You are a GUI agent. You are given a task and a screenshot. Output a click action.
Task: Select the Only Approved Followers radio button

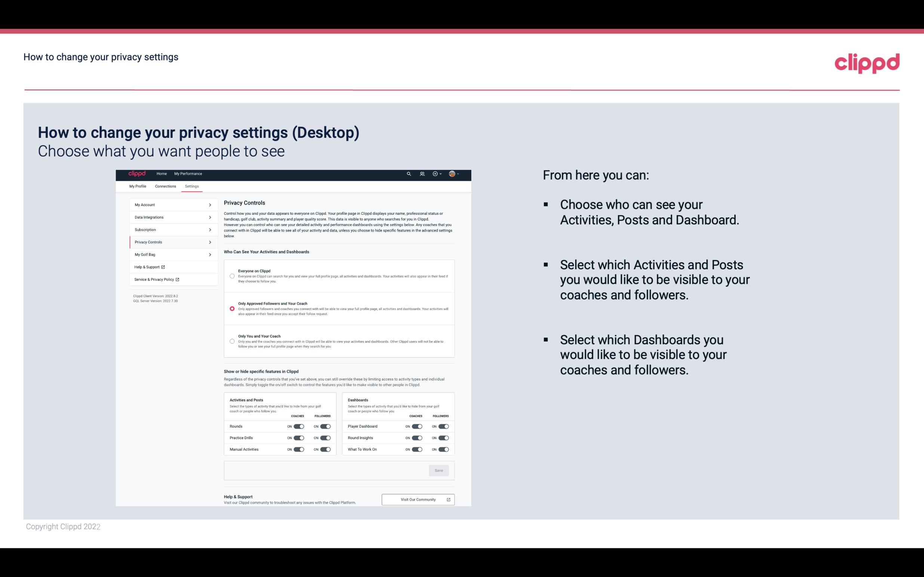point(231,308)
